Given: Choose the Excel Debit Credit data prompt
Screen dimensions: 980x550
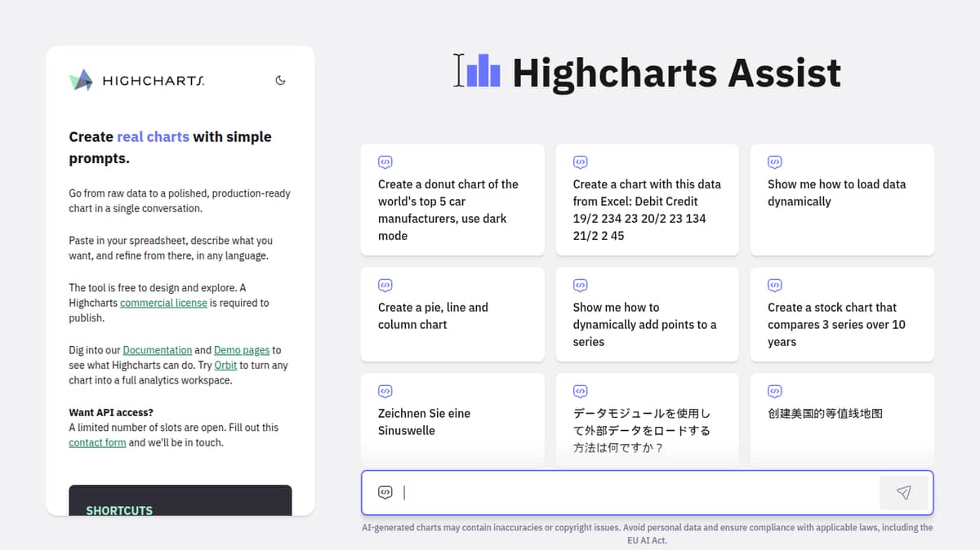Looking at the screenshot, I should click(x=648, y=200).
